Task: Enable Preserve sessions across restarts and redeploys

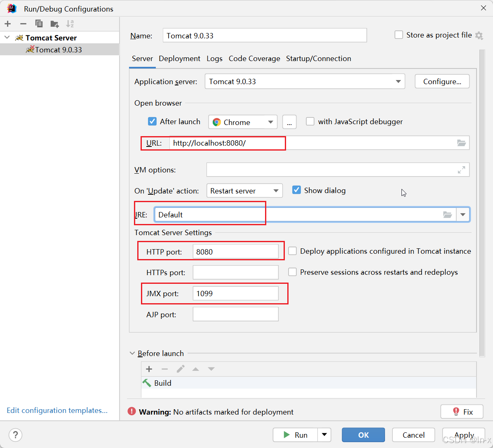Action: 292,272
